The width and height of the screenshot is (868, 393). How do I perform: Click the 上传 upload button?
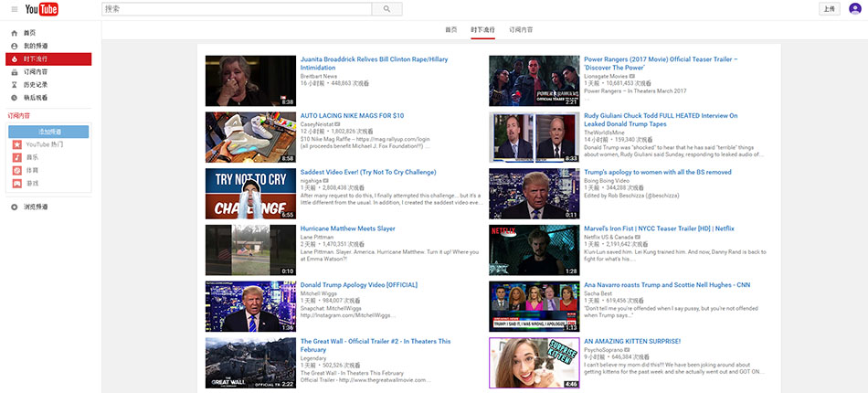coord(830,9)
